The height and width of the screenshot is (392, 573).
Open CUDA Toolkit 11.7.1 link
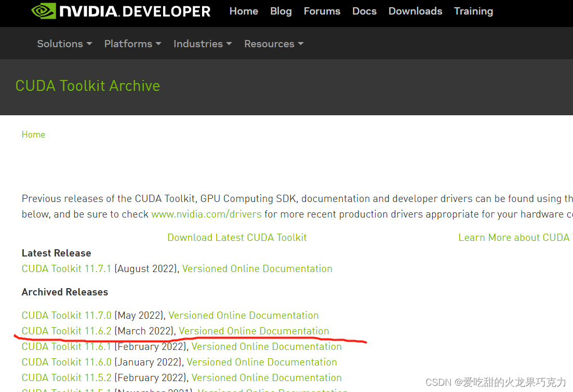click(66, 268)
